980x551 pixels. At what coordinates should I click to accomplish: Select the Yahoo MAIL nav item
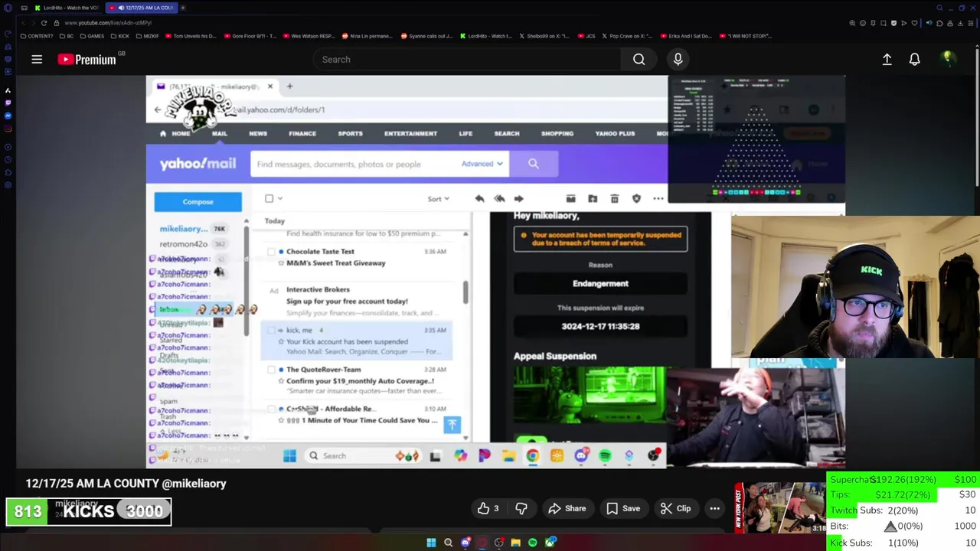coord(220,134)
